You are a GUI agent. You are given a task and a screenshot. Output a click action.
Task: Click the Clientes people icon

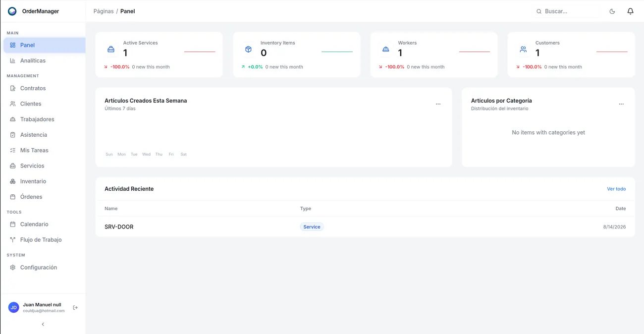[13, 104]
